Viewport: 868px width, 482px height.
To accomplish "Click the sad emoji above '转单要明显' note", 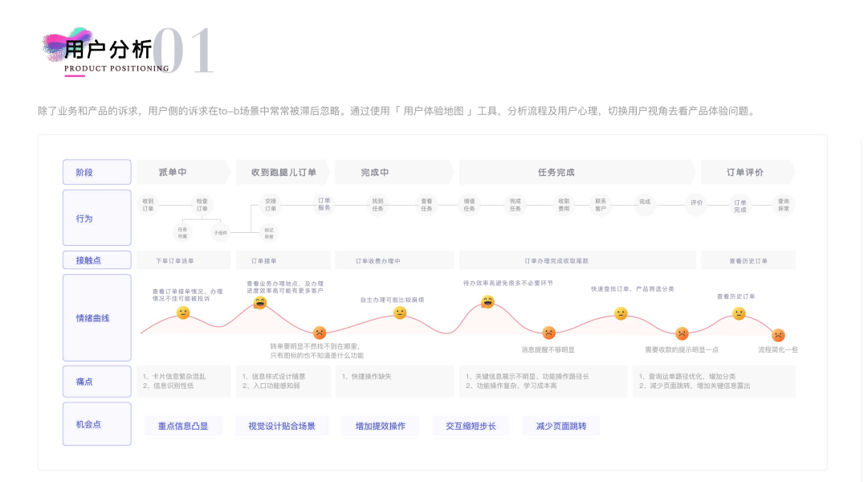I will (x=320, y=333).
